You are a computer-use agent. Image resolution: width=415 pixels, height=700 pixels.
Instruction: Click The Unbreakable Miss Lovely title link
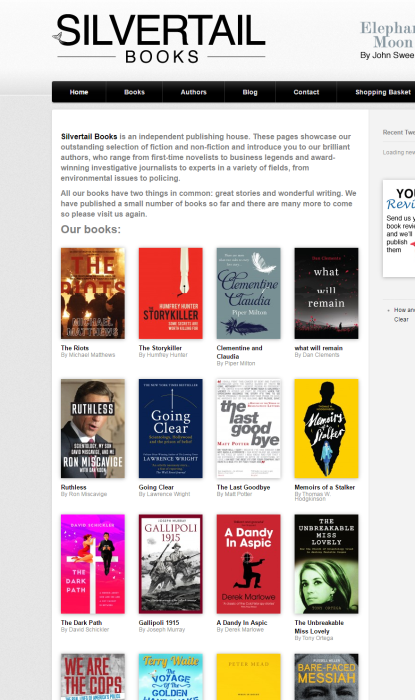[x=319, y=627]
